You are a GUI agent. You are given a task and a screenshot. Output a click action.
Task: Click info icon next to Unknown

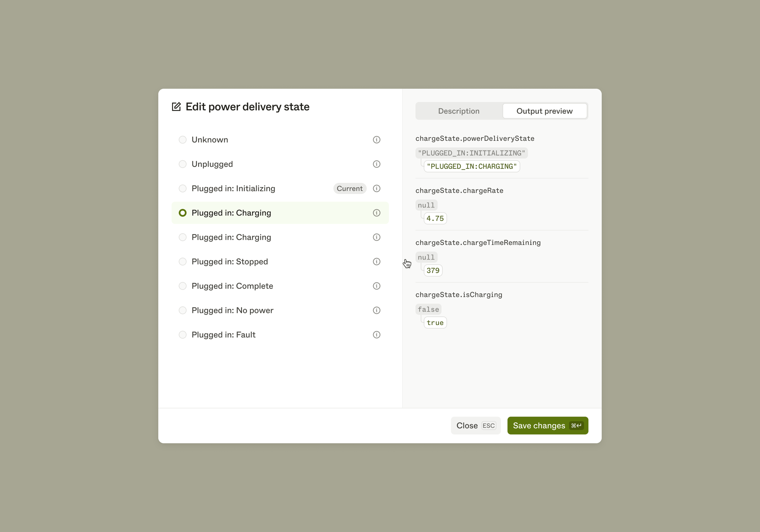click(377, 140)
